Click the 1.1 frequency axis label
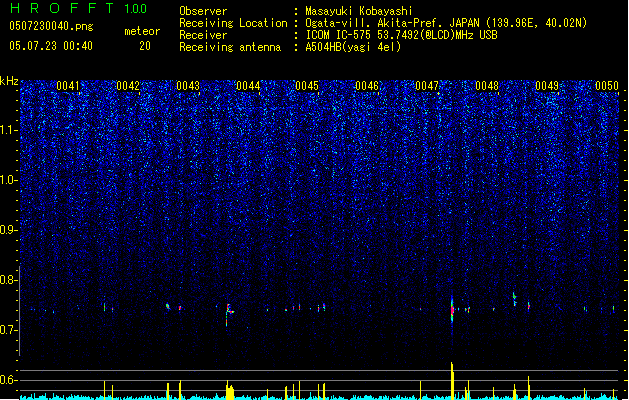Viewport: 629px width, 400px height. tap(9, 130)
